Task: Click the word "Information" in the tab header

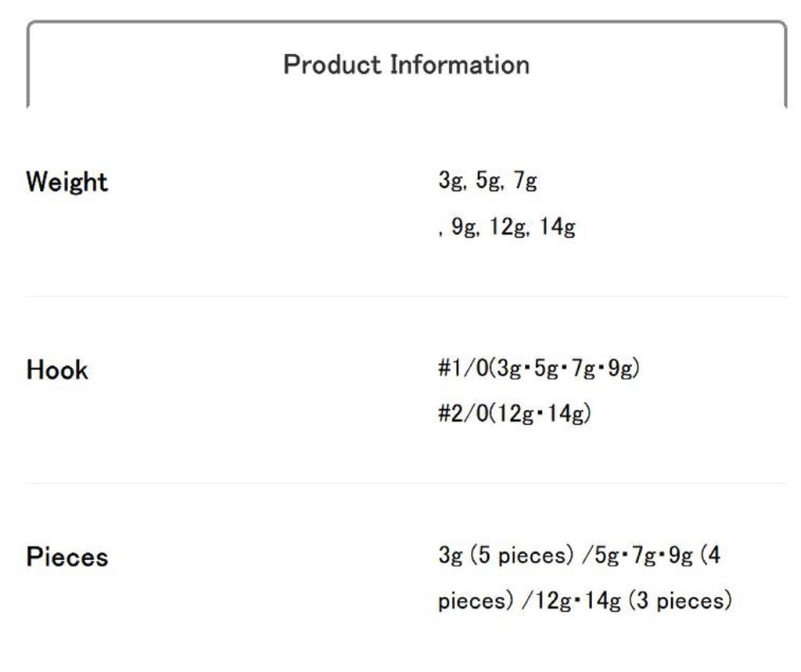Action: click(x=460, y=64)
